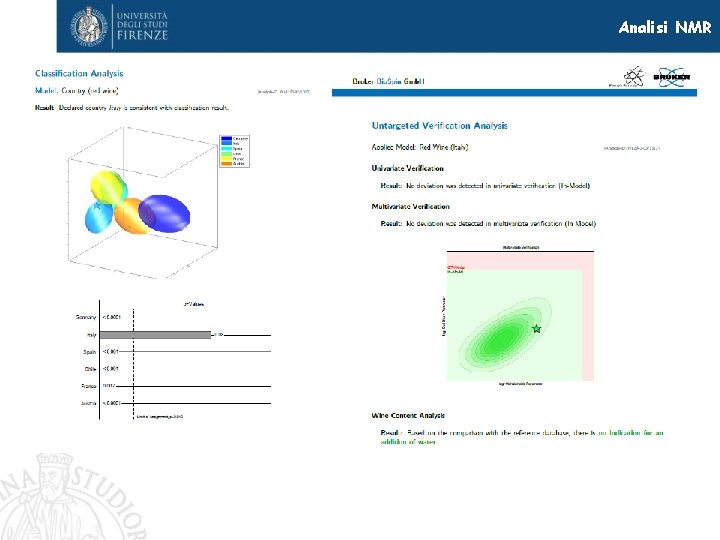Click the green star marker in multivariate plot

pos(536,329)
